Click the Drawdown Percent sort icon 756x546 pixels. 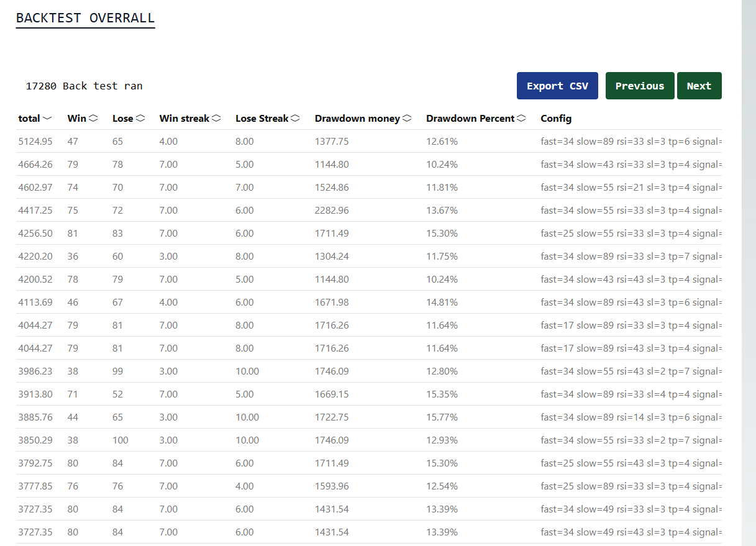coord(521,118)
